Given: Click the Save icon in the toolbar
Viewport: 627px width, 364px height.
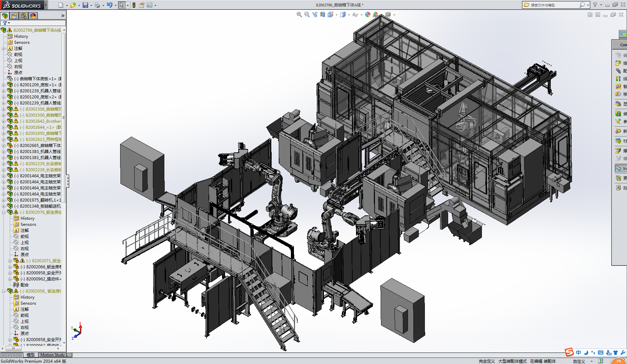Looking at the screenshot, I should 85,5.
